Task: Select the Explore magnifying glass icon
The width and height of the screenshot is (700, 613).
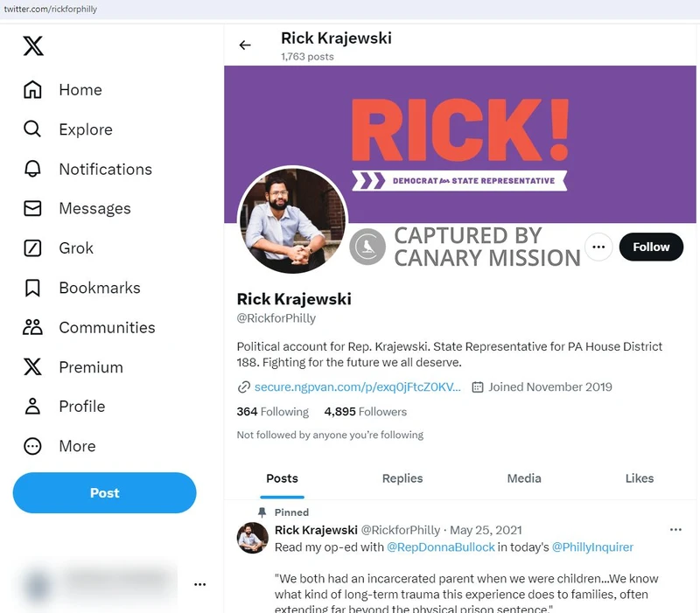Action: pyautogui.click(x=32, y=129)
